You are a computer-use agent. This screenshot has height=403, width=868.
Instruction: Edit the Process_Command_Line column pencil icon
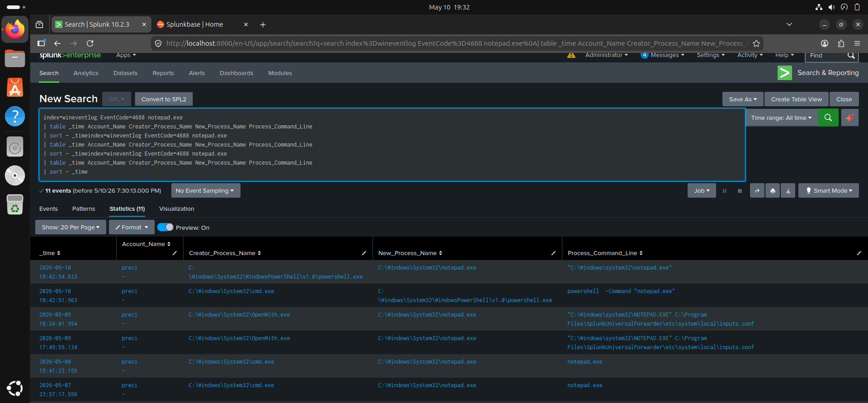(859, 253)
